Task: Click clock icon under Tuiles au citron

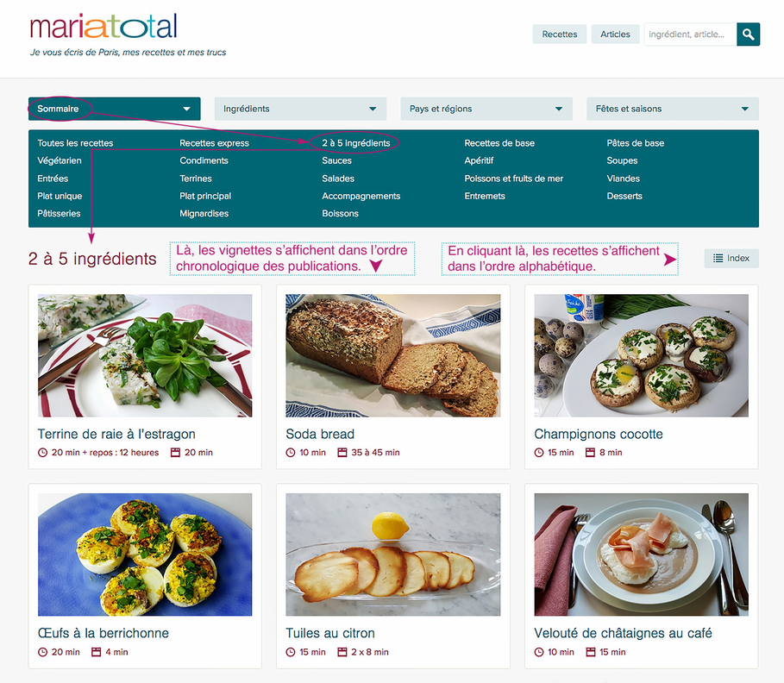Action: click(291, 652)
